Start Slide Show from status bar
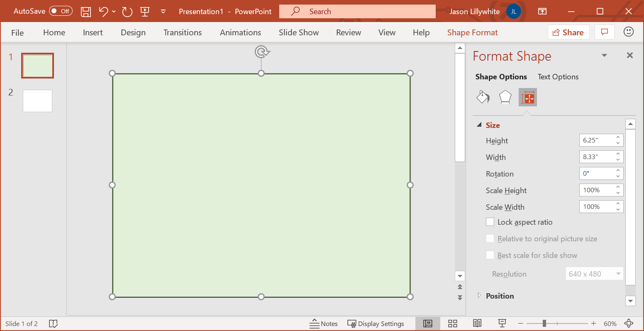Screen dimensions: 644x331 [x=502, y=324]
